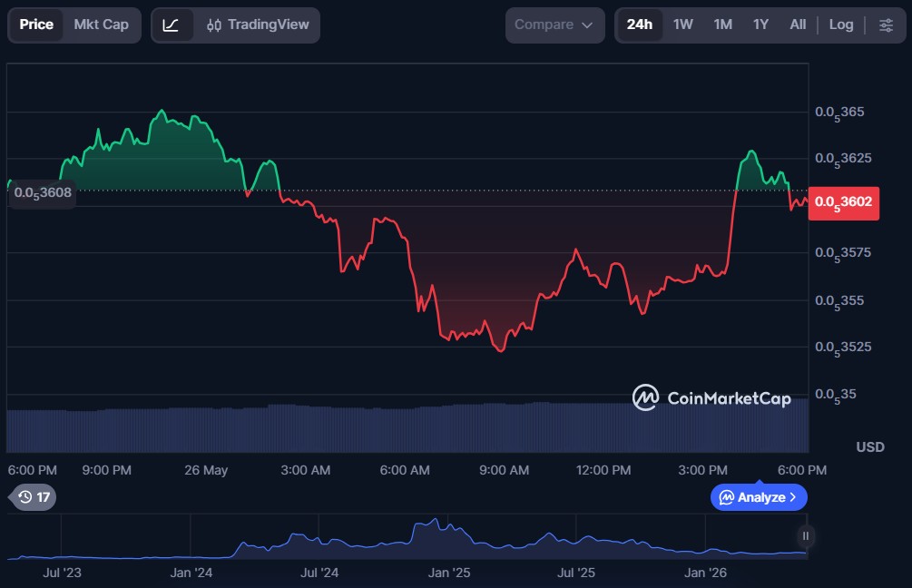Open chart settings sliders icon
Viewport: 912px width, 588px height.
click(x=886, y=25)
